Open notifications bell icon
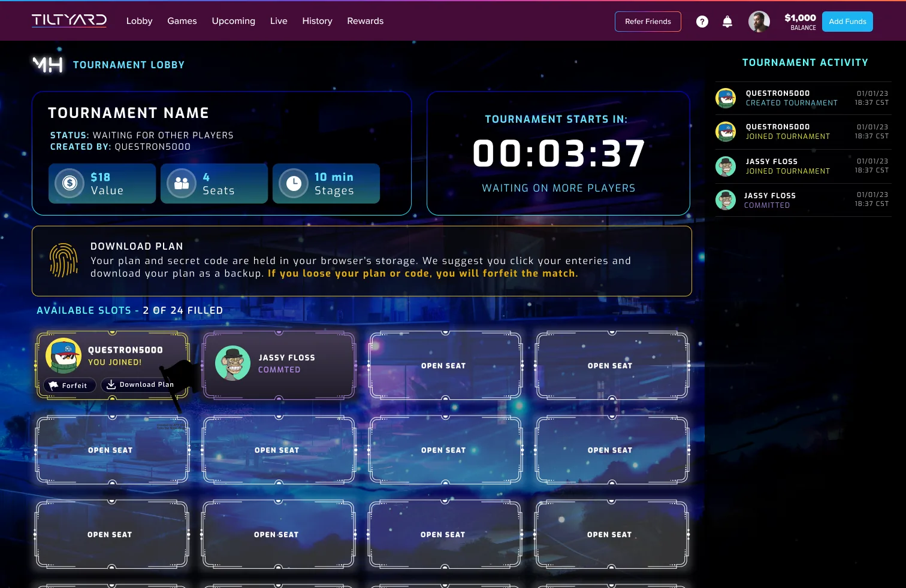This screenshot has height=588, width=906. tap(727, 22)
